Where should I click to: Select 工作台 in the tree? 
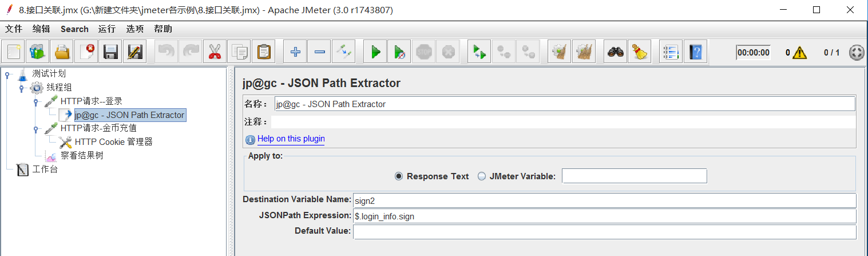(45, 169)
